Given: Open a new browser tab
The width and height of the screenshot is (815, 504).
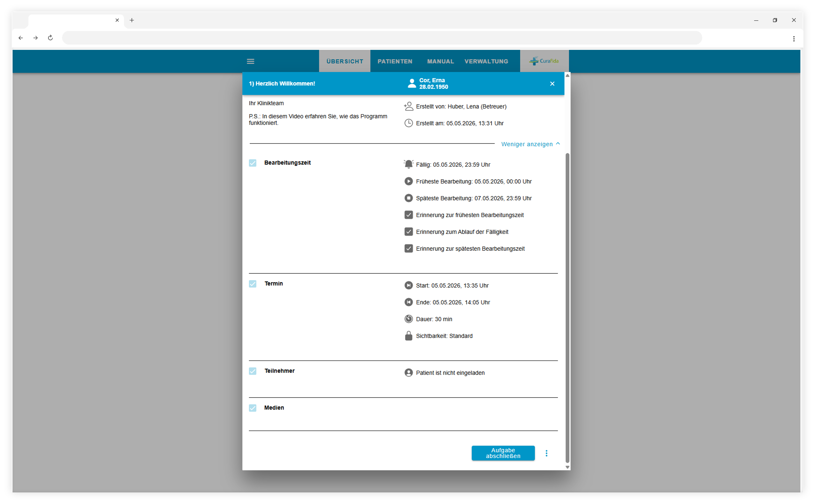Looking at the screenshot, I should [132, 20].
